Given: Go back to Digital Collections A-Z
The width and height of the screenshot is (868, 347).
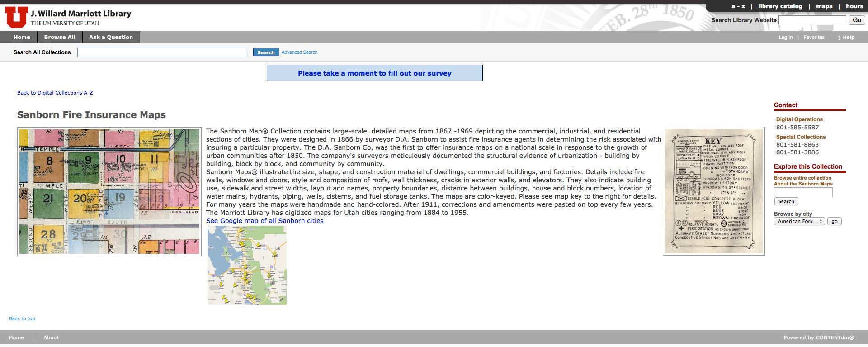Looking at the screenshot, I should [55, 93].
